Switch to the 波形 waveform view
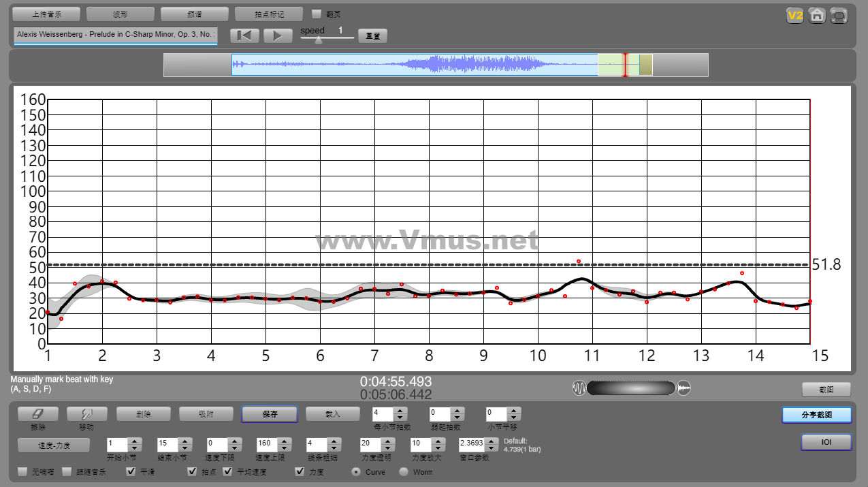Image resolution: width=868 pixels, height=487 pixels. coord(120,14)
